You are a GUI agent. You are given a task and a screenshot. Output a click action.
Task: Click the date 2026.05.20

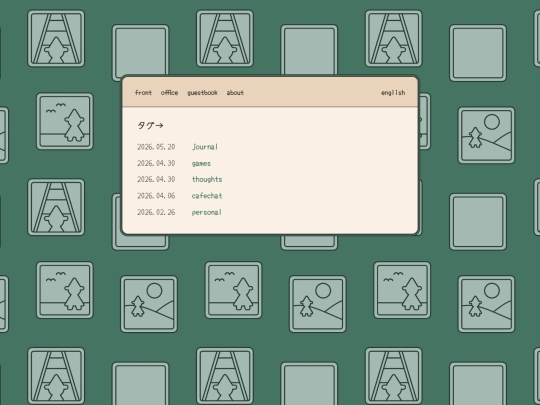tap(156, 147)
